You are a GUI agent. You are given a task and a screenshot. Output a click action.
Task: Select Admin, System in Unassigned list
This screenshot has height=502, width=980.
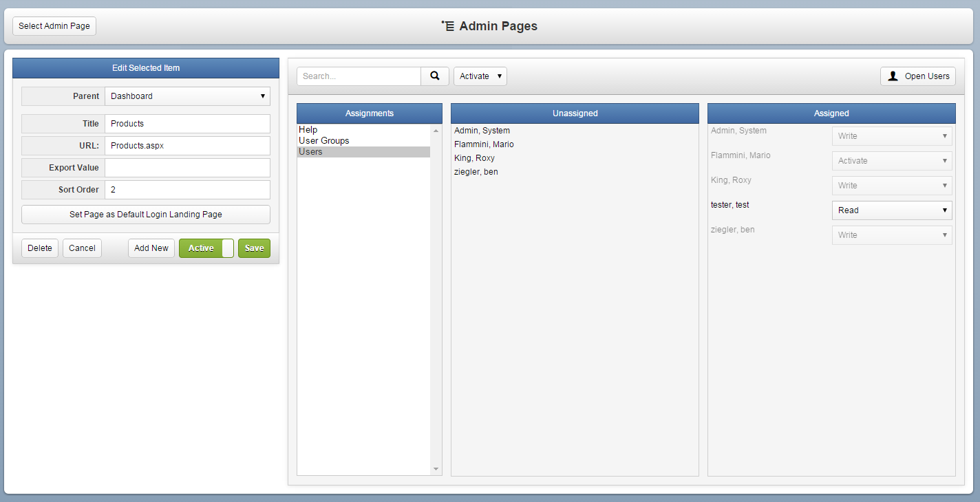tap(482, 131)
